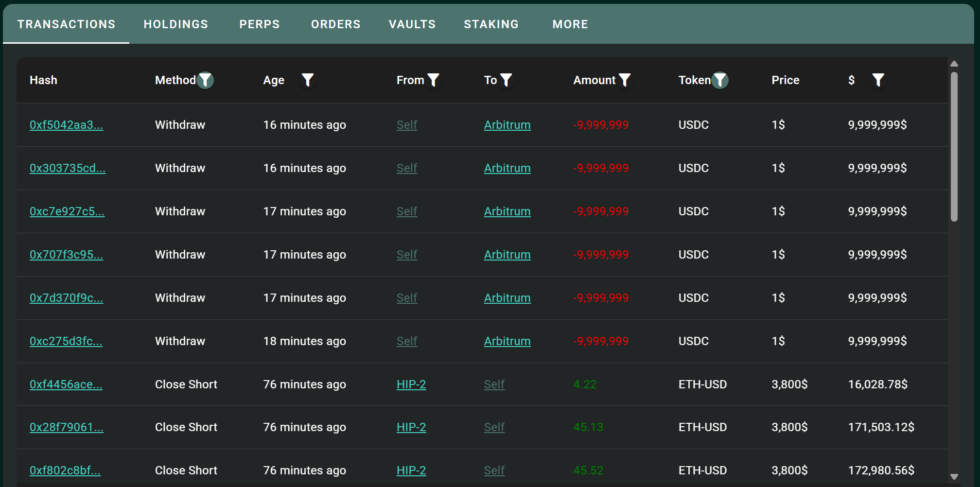980x487 pixels.
Task: Open the STAKING tab
Action: [491, 24]
